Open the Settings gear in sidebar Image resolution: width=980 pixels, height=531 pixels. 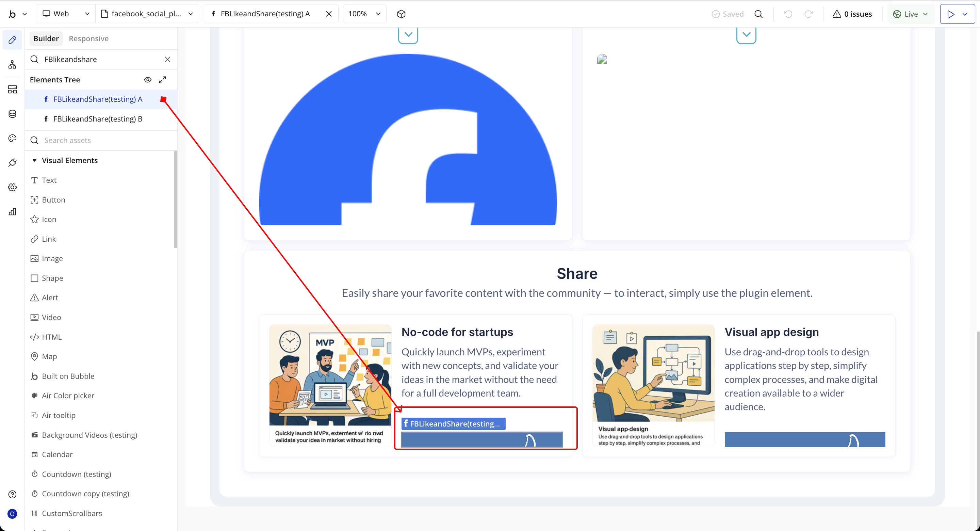pyautogui.click(x=12, y=187)
